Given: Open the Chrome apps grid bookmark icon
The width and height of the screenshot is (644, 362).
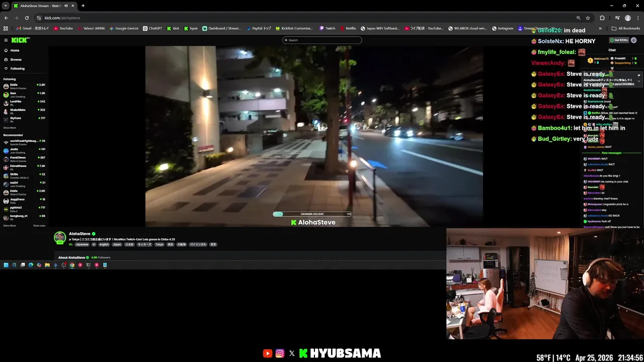Looking at the screenshot, I should (x=6, y=28).
